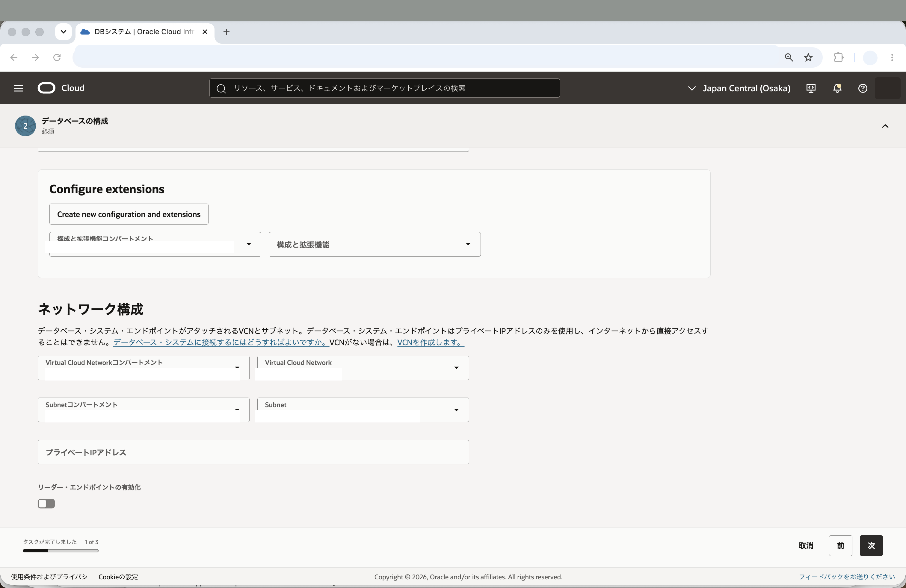Close the DBシステム browser tab
This screenshot has height=588, width=906.
[x=205, y=32]
